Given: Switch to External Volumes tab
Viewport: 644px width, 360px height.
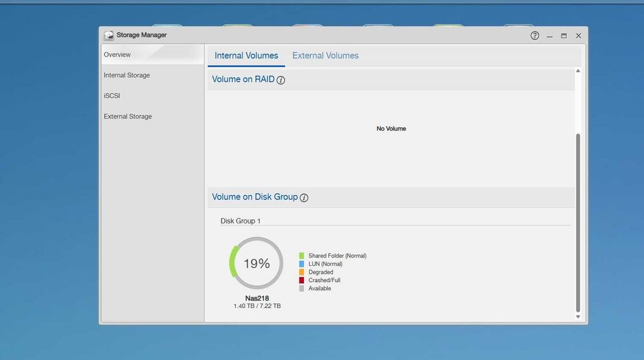Looking at the screenshot, I should [325, 55].
